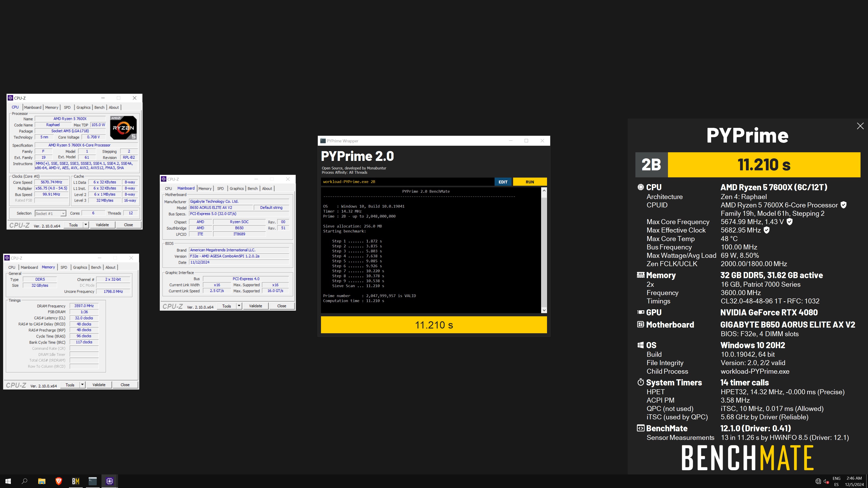Click Model B650 AORUS ELITE AX V2 field
868x488 pixels.
(x=221, y=208)
